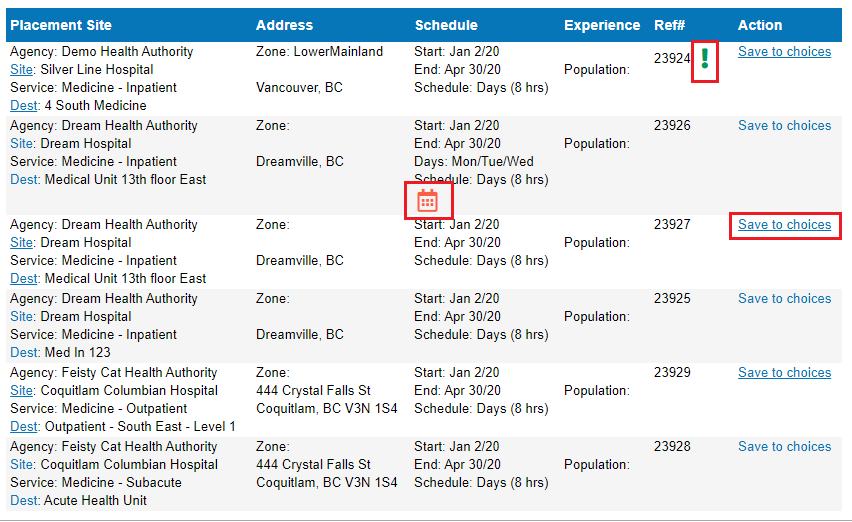Screen dimensions: 852x522
Task: Click the Schedule column header
Action: (x=446, y=25)
